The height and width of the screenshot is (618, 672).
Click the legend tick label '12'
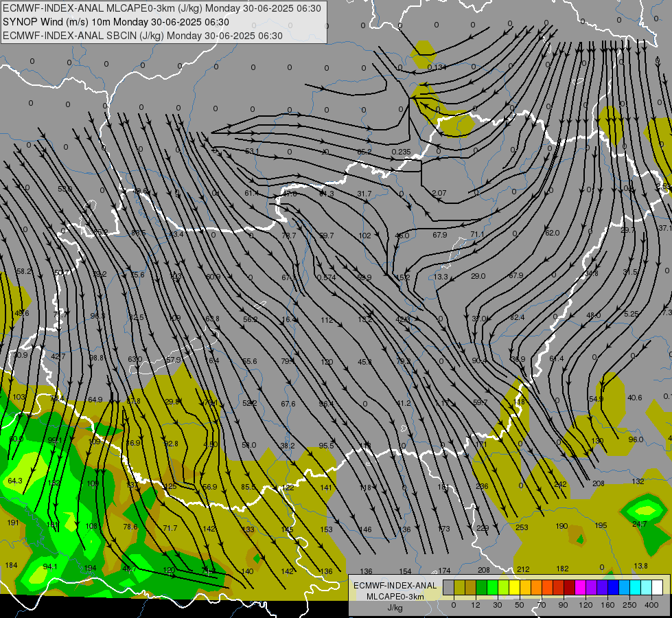pos(475,605)
